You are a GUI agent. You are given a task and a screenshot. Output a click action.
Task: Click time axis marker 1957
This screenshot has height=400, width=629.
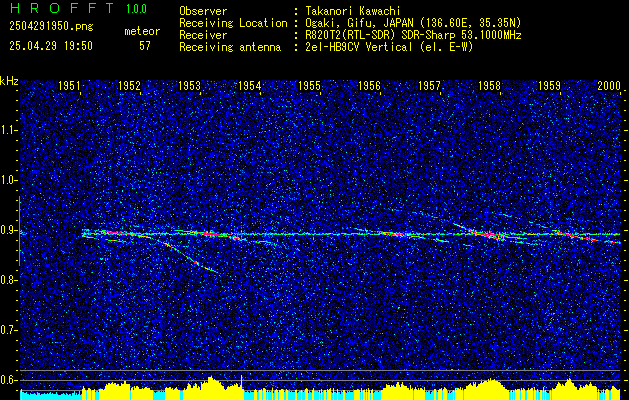click(x=429, y=85)
